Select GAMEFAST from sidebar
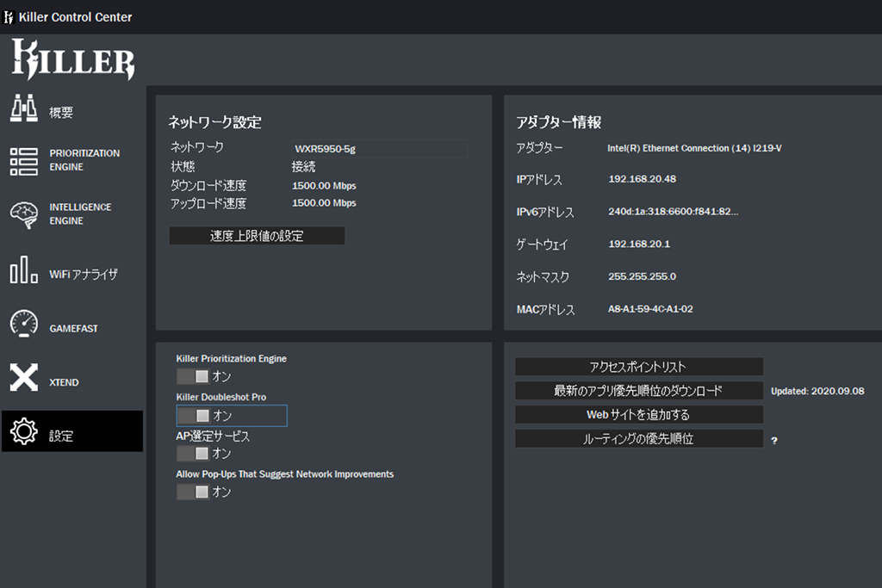882x588 pixels. (73, 328)
